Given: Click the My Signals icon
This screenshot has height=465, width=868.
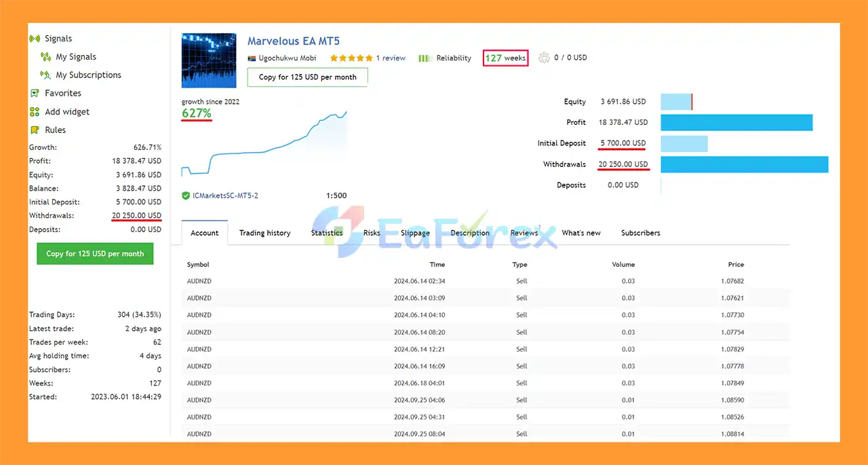Looking at the screenshot, I should pyautogui.click(x=45, y=57).
